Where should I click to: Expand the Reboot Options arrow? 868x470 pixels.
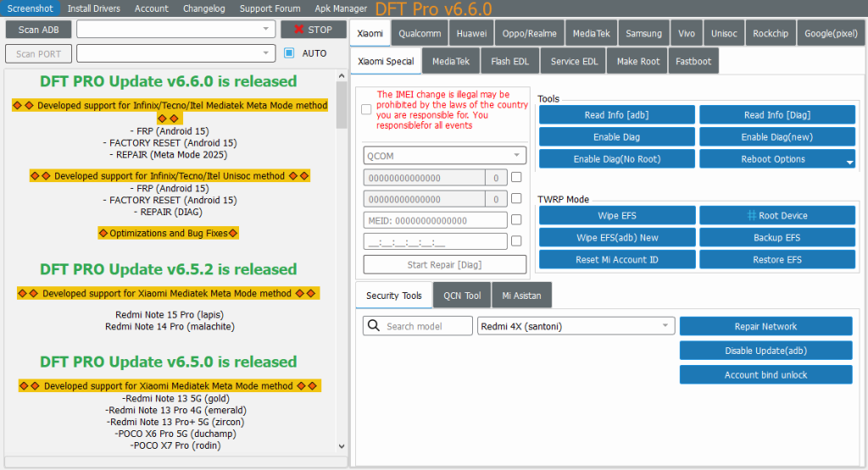[849, 161]
